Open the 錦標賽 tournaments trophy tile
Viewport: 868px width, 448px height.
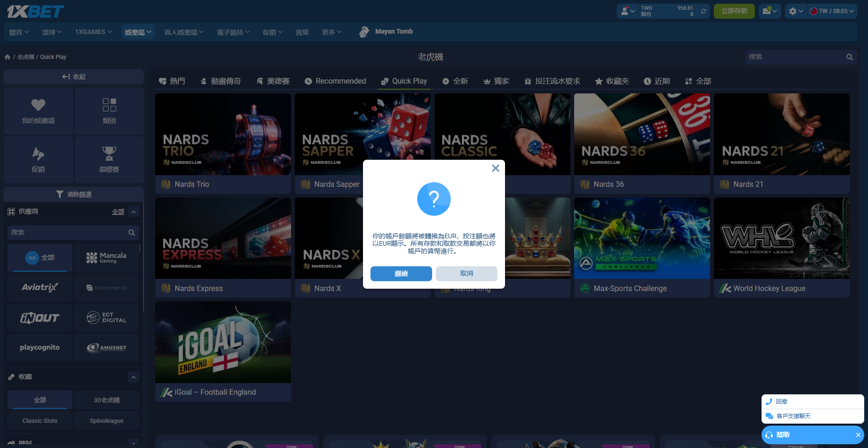click(109, 159)
